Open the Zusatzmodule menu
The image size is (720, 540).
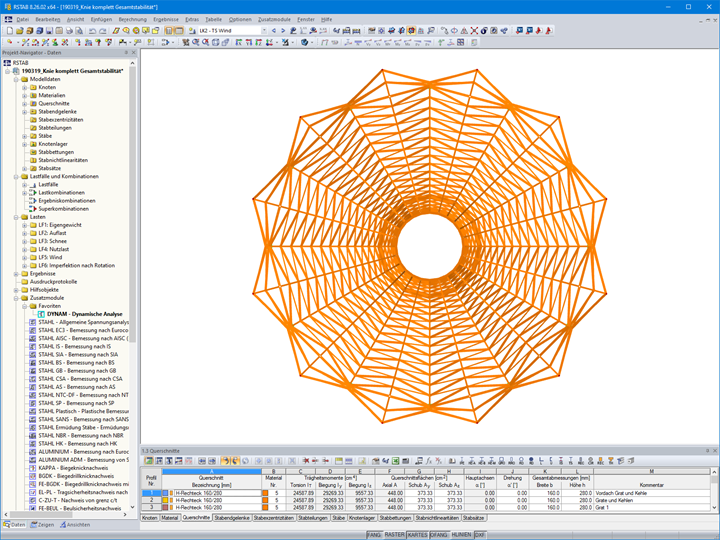[x=274, y=19]
